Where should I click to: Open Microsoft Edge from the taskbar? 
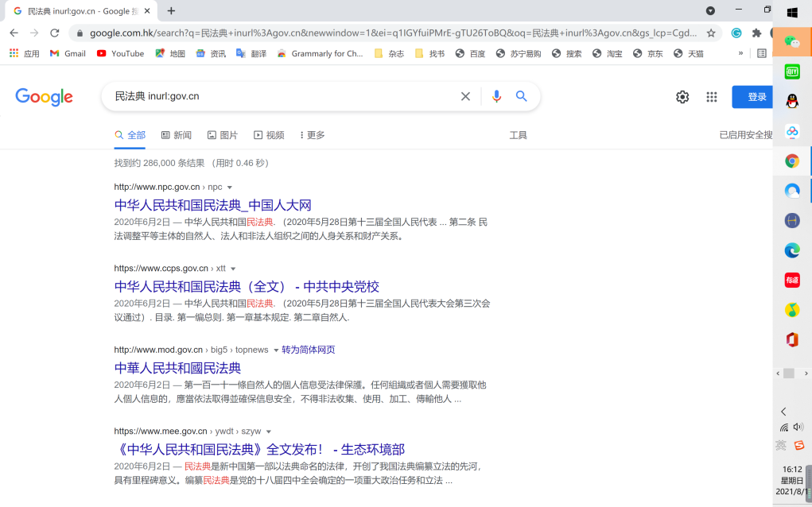pyautogui.click(x=792, y=250)
